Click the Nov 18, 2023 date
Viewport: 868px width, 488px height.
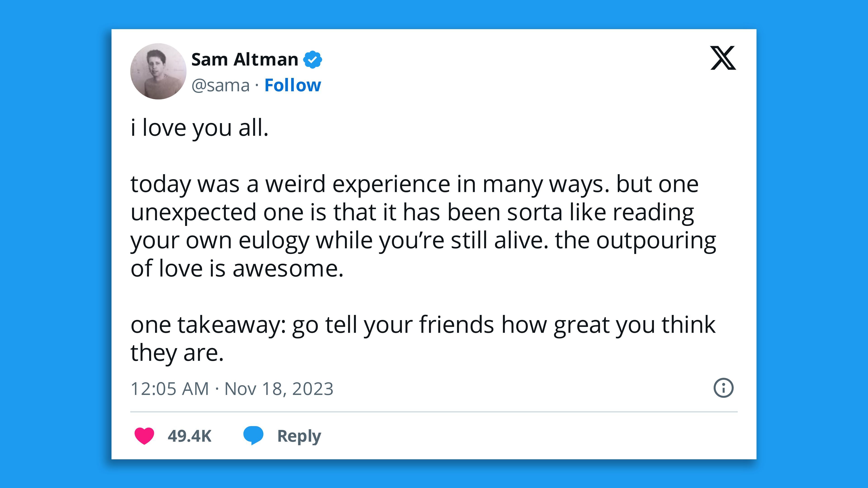(279, 389)
